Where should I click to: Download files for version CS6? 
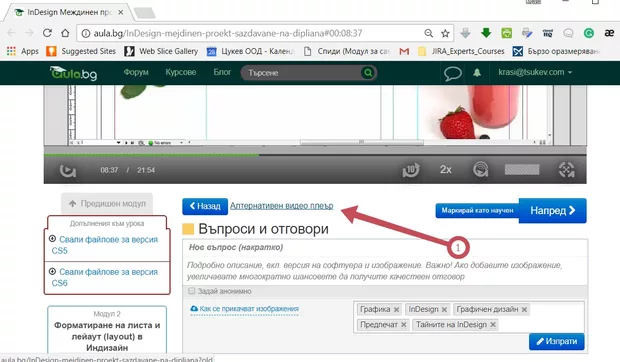[104, 277]
